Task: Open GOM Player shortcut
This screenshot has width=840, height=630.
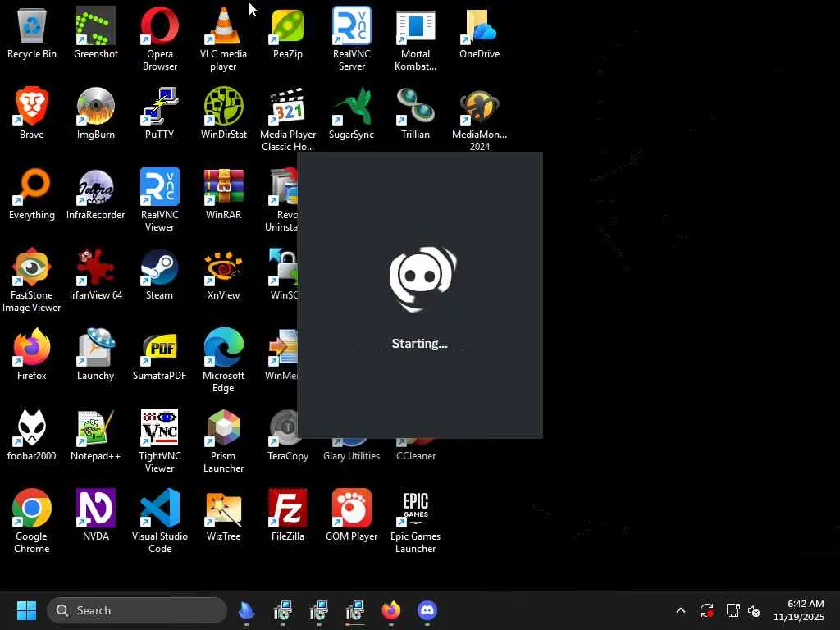Action: coord(351,515)
